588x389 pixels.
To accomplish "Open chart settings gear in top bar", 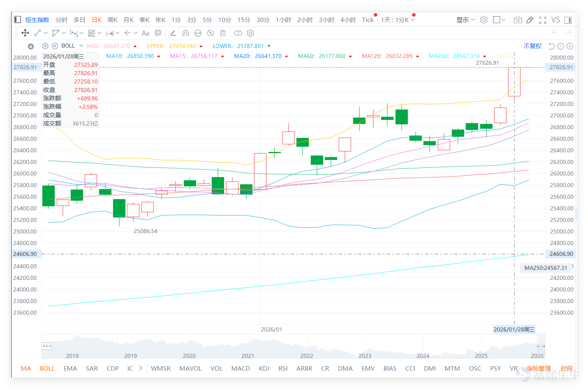I will [484, 20].
